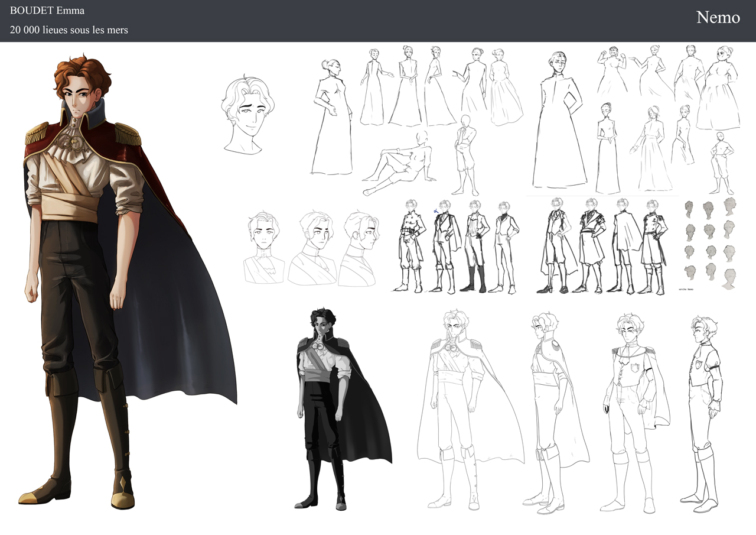Click the three-quarter bust sketch in middle

tap(312, 248)
